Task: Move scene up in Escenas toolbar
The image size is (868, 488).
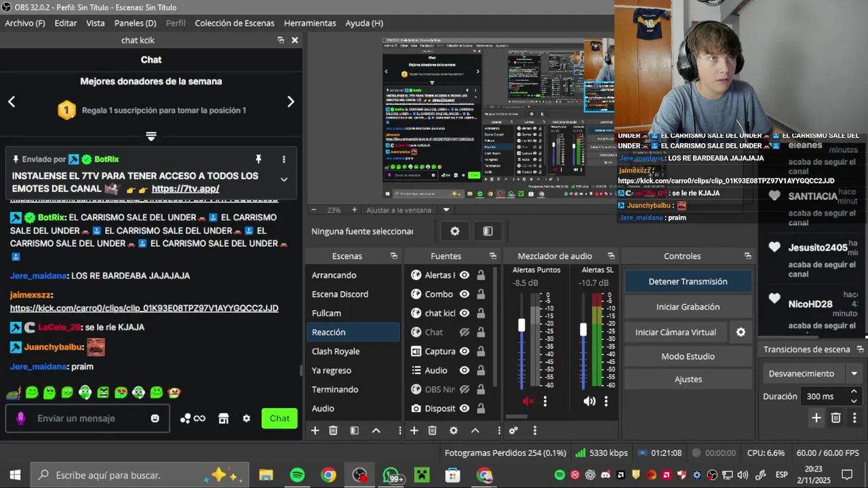Action: click(x=376, y=430)
